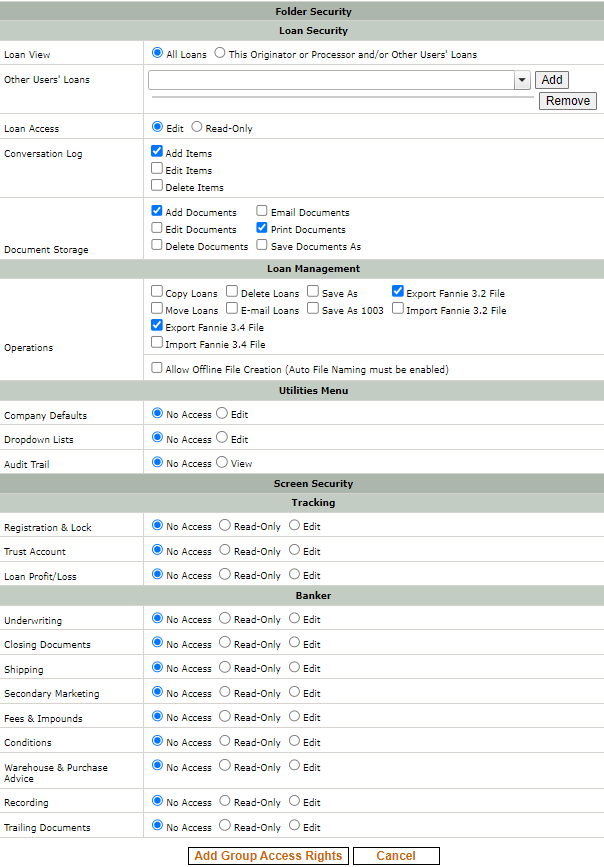
Task: Check Allow Offline File Creation
Action: click(x=156, y=366)
